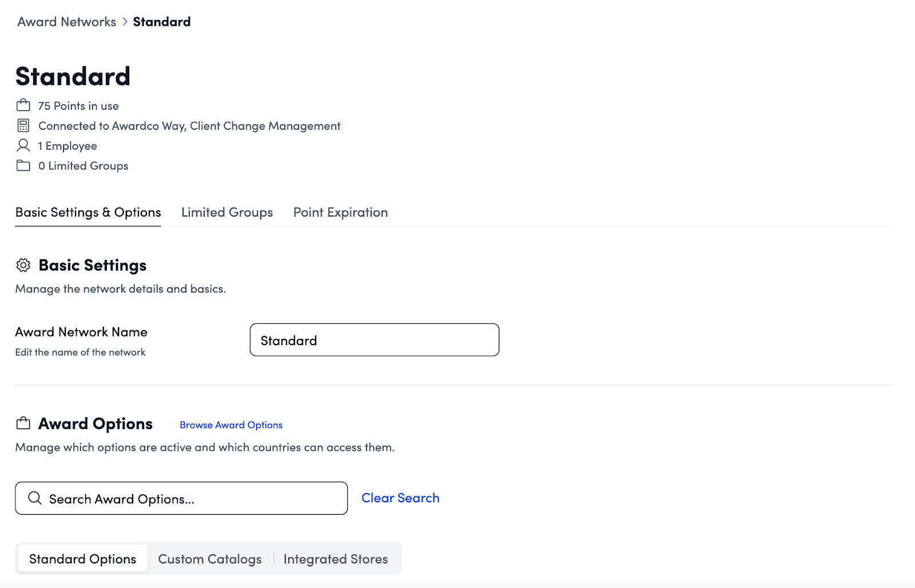Switch to the Basic Settings & Options tab
The image size is (915, 588).
pyautogui.click(x=88, y=213)
